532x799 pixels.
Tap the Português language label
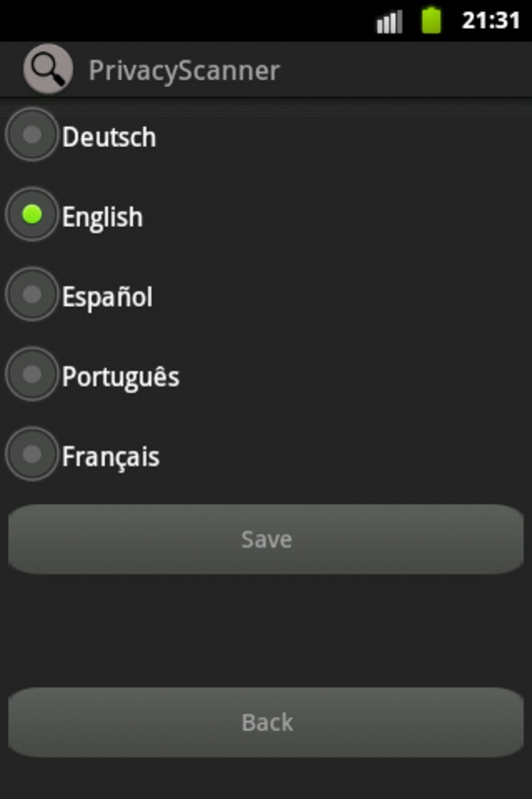point(121,378)
